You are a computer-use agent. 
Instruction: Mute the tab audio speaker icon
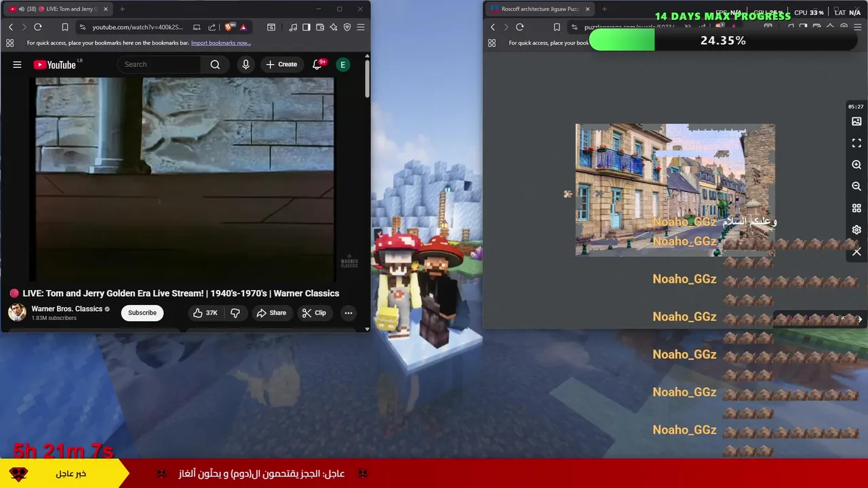click(22, 9)
